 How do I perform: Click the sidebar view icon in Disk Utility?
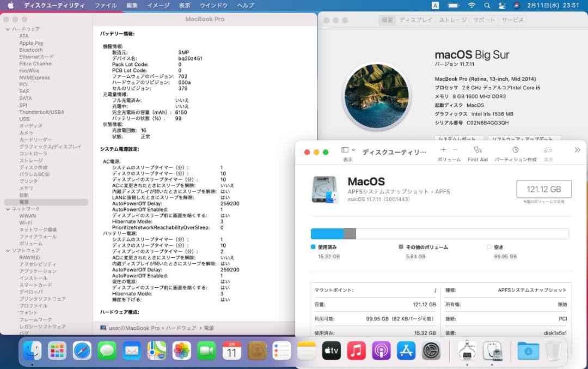345,150
